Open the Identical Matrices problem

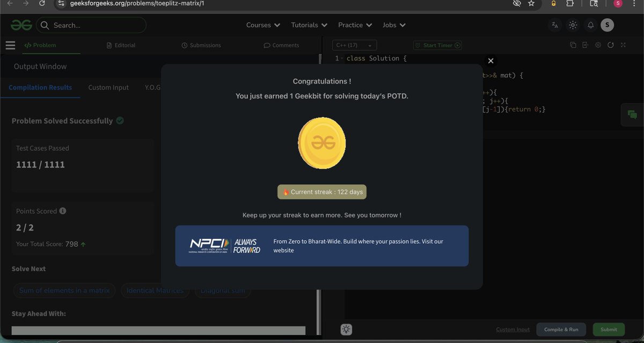[155, 290]
